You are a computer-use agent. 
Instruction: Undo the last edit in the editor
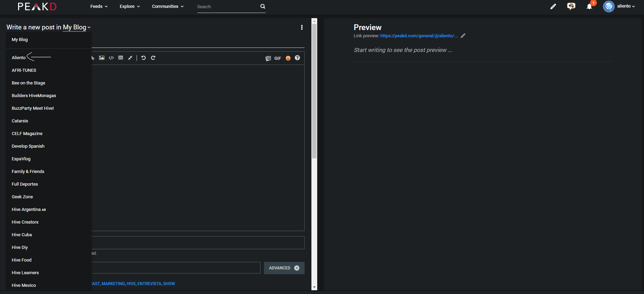[x=143, y=58]
